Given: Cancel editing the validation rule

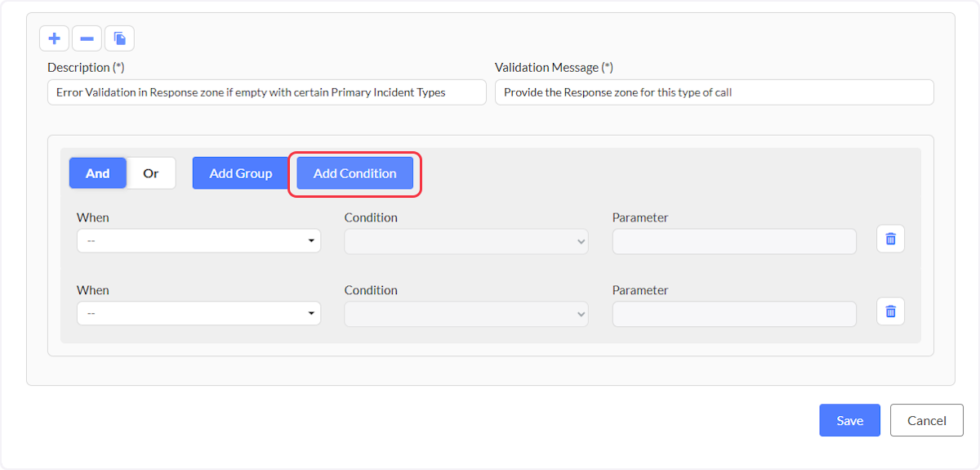Looking at the screenshot, I should [x=927, y=420].
